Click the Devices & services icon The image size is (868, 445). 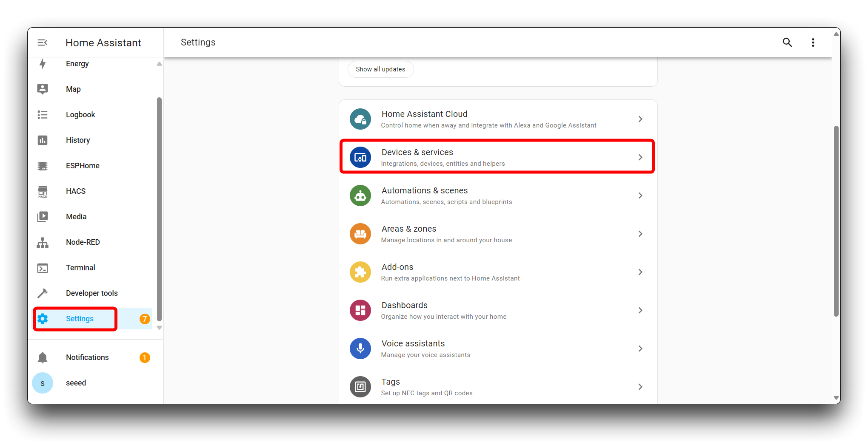360,157
